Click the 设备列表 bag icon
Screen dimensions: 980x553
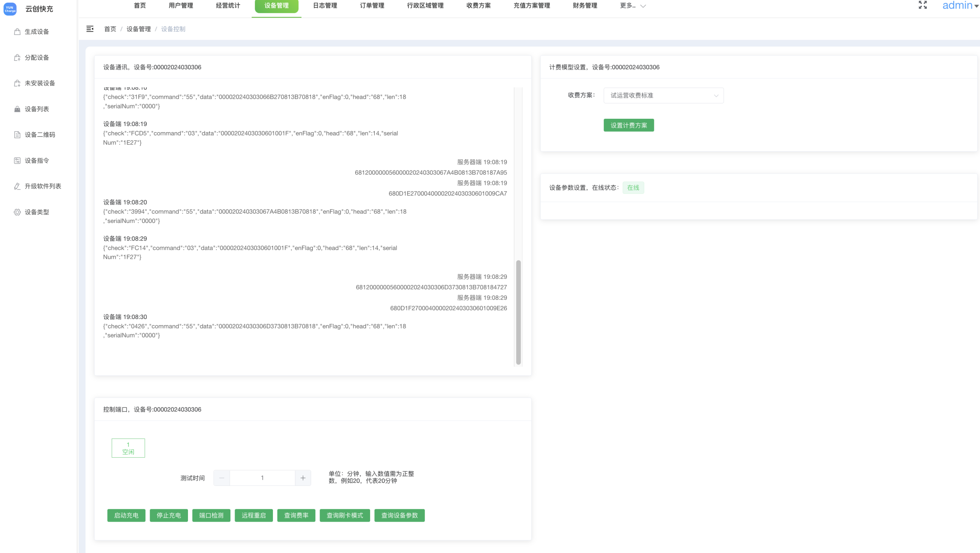17,109
